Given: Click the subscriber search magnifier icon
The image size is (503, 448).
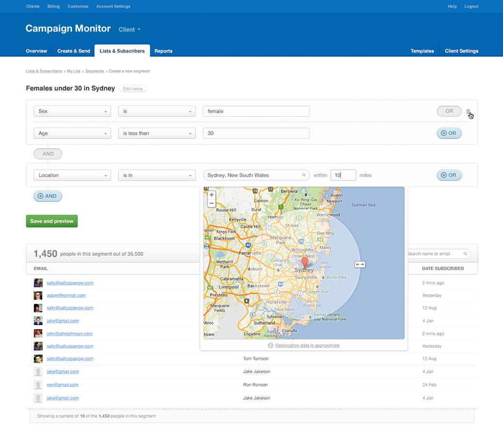Looking at the screenshot, I should pyautogui.click(x=465, y=254).
